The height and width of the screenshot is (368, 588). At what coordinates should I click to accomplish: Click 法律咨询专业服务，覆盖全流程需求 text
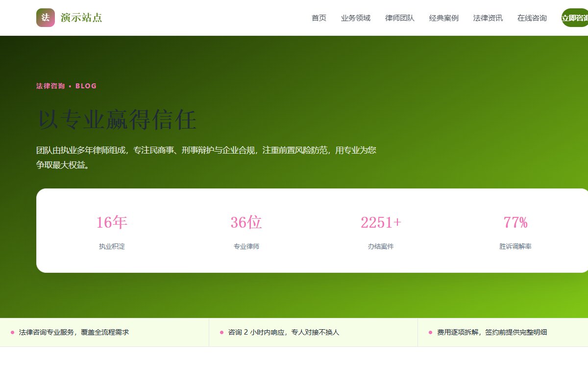point(74,332)
